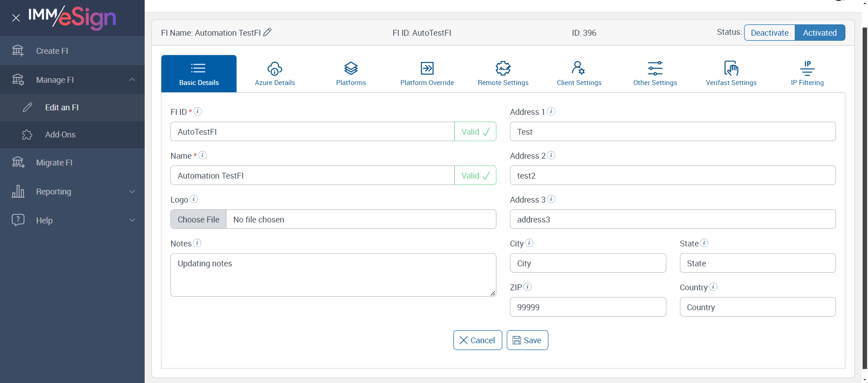Click the Choose File logo button
This screenshot has height=383, width=868.
[198, 219]
